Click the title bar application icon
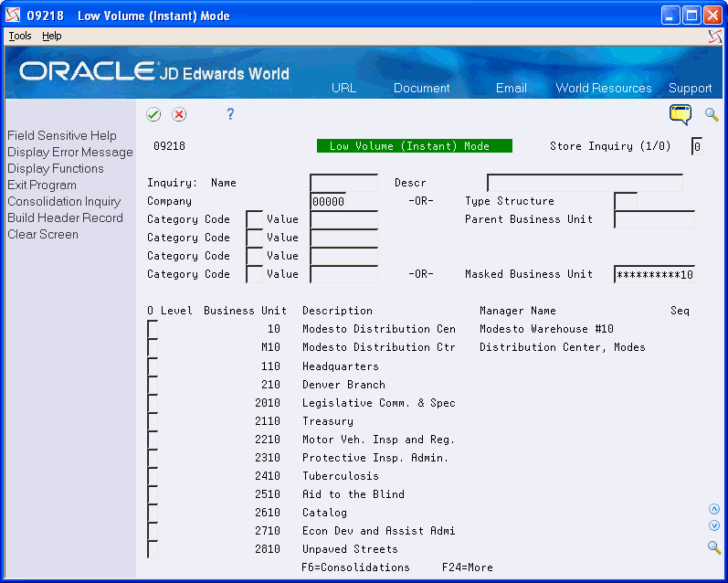728x583 pixels. pos(13,16)
